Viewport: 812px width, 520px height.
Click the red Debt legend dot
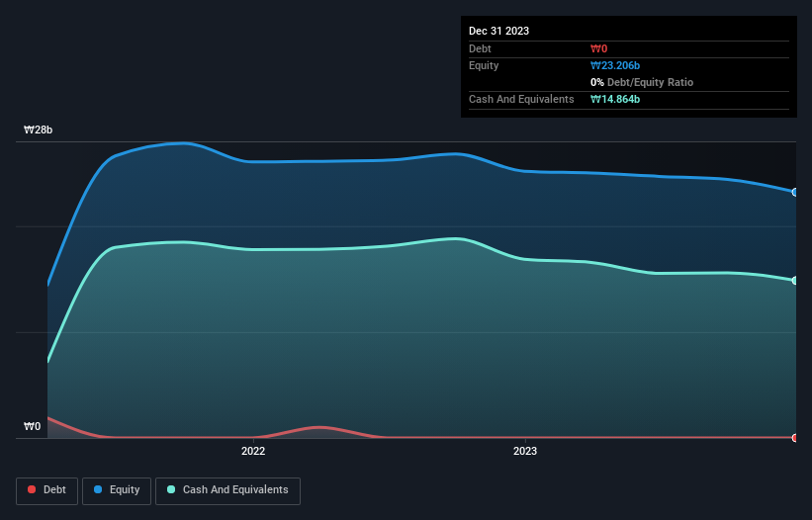pos(32,489)
